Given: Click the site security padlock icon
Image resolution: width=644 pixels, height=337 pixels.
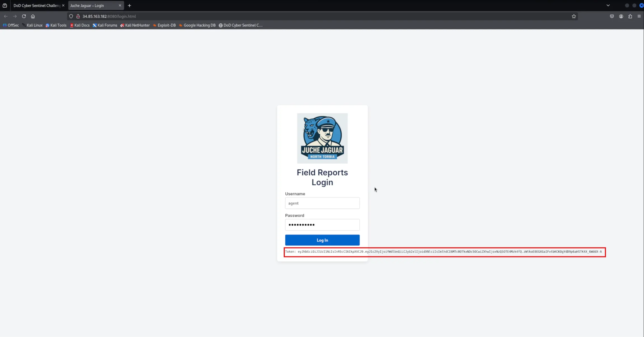Looking at the screenshot, I should 78,16.
